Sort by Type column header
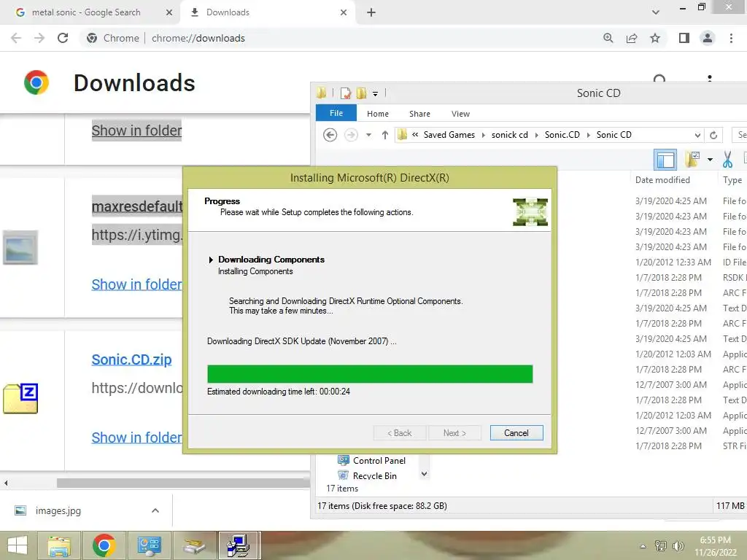The width and height of the screenshot is (747, 560). 732,180
